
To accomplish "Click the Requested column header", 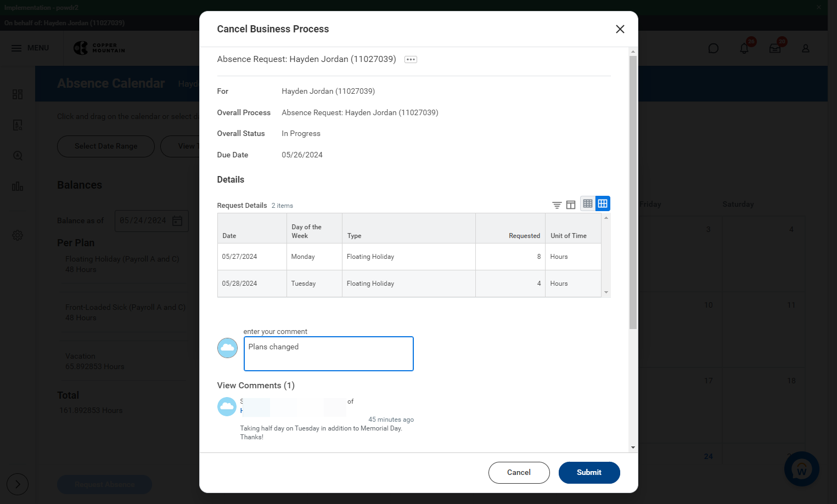I will point(510,229).
